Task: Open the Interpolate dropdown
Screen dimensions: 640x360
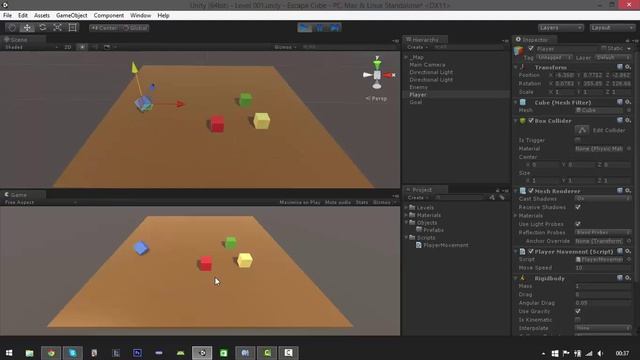Action: point(602,328)
